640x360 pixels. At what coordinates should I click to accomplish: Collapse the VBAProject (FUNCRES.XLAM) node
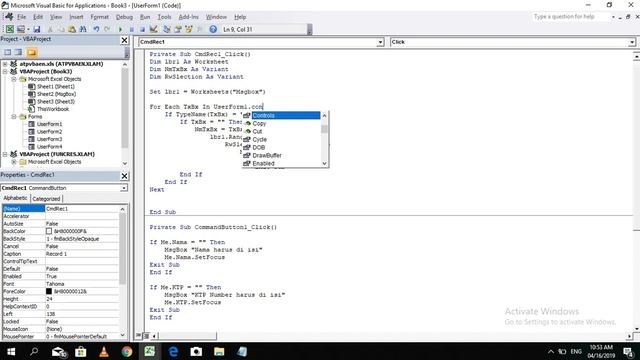[5, 154]
